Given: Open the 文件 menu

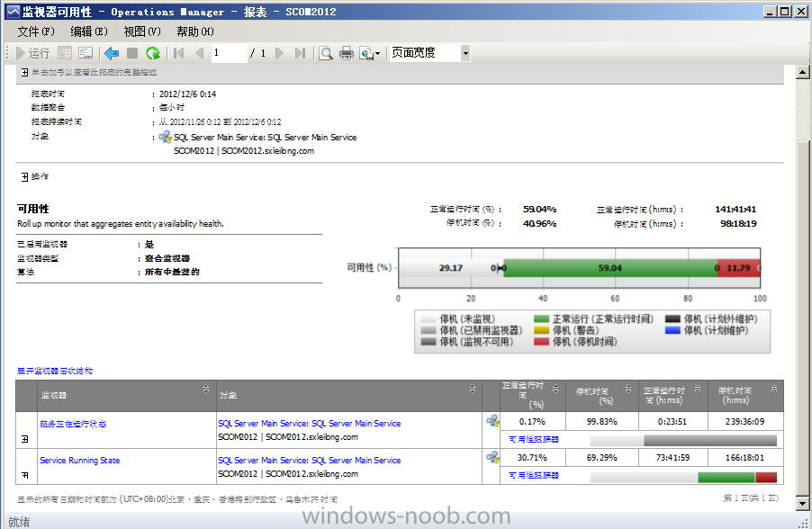Looking at the screenshot, I should coord(36,31).
